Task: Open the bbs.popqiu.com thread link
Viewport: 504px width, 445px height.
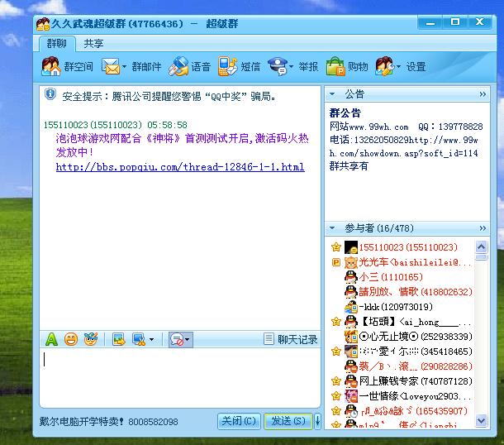Action: (x=180, y=167)
